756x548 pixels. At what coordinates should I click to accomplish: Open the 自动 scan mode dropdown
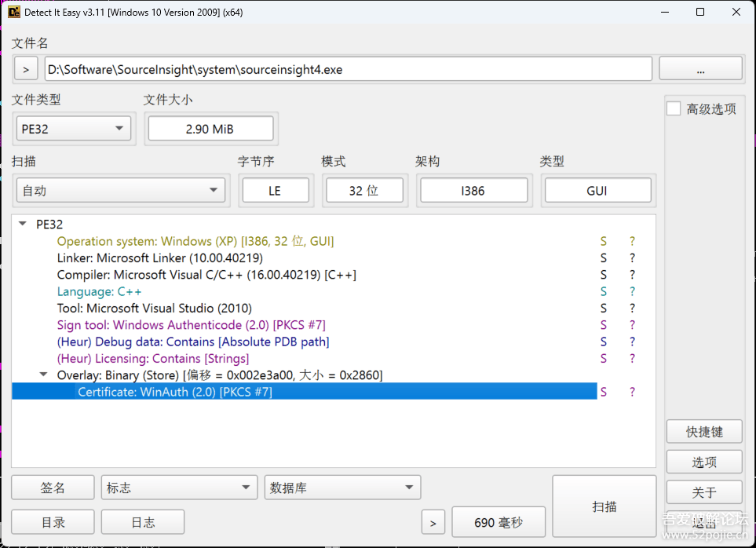pos(121,190)
